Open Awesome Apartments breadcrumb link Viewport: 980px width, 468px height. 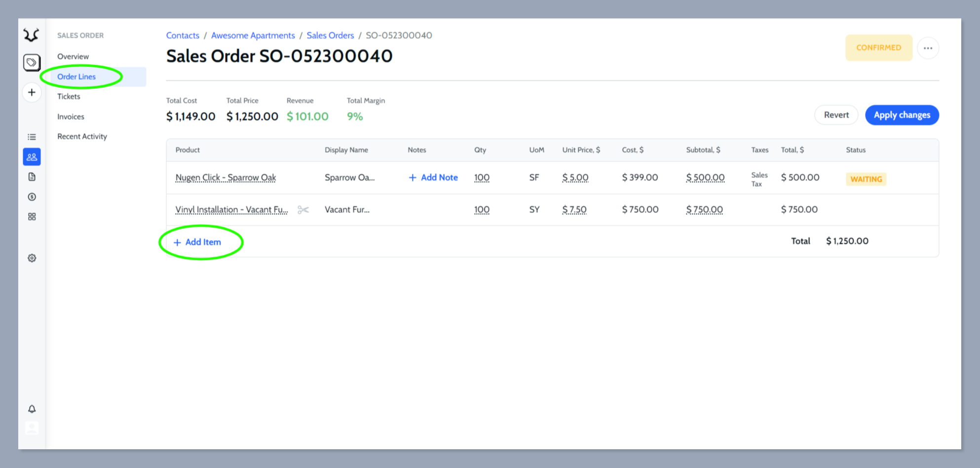253,36
